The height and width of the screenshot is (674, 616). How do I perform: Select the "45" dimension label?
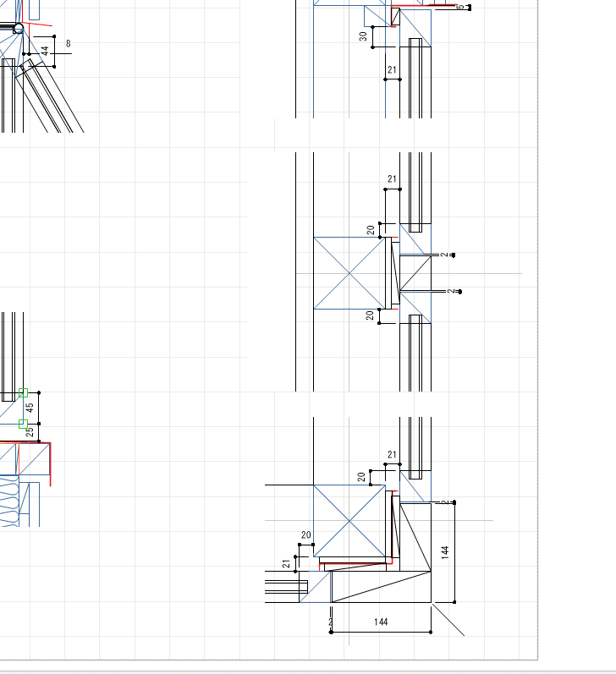pyautogui.click(x=30, y=408)
